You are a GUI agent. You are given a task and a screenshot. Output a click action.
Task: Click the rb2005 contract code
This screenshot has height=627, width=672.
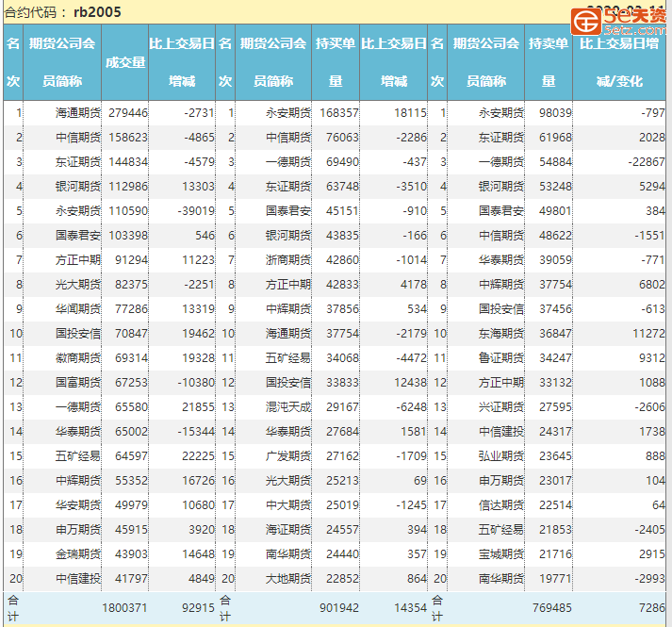[97, 11]
